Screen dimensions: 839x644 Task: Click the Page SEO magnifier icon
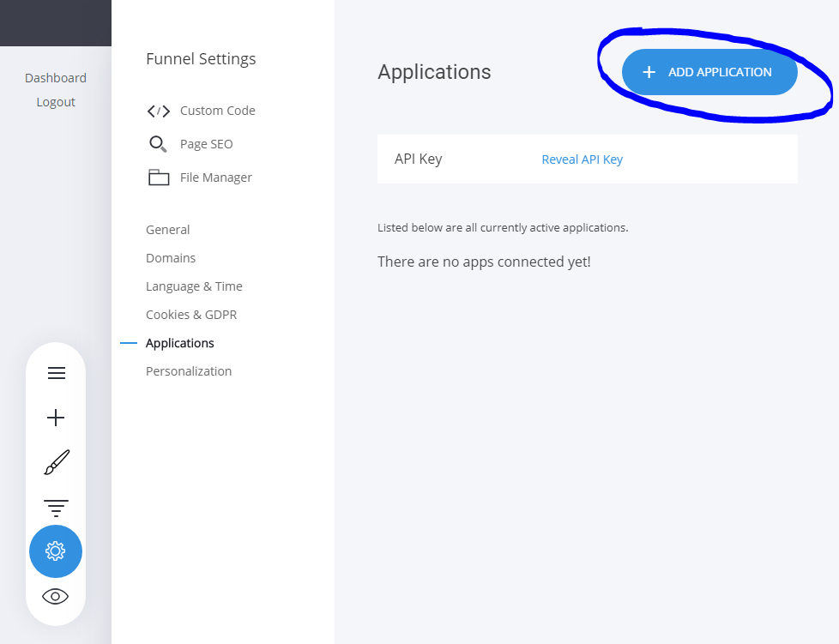pyautogui.click(x=158, y=144)
